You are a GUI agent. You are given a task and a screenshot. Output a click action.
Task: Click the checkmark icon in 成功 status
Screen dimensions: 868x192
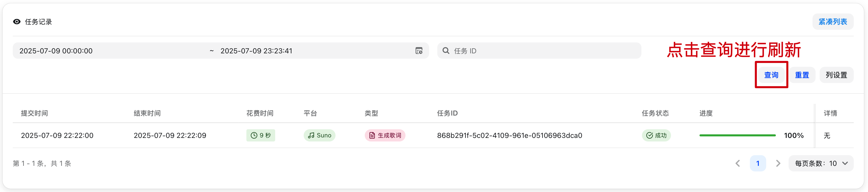(649, 136)
